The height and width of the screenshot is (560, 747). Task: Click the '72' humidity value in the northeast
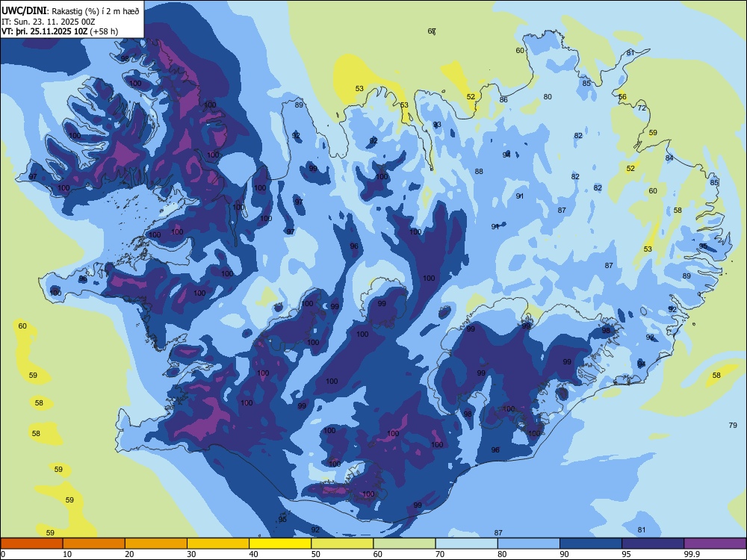pos(642,108)
